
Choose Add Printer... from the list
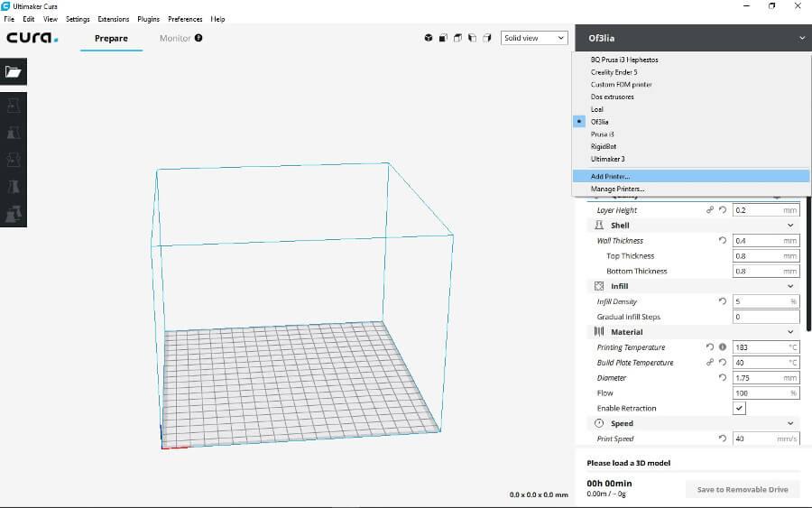(x=691, y=176)
